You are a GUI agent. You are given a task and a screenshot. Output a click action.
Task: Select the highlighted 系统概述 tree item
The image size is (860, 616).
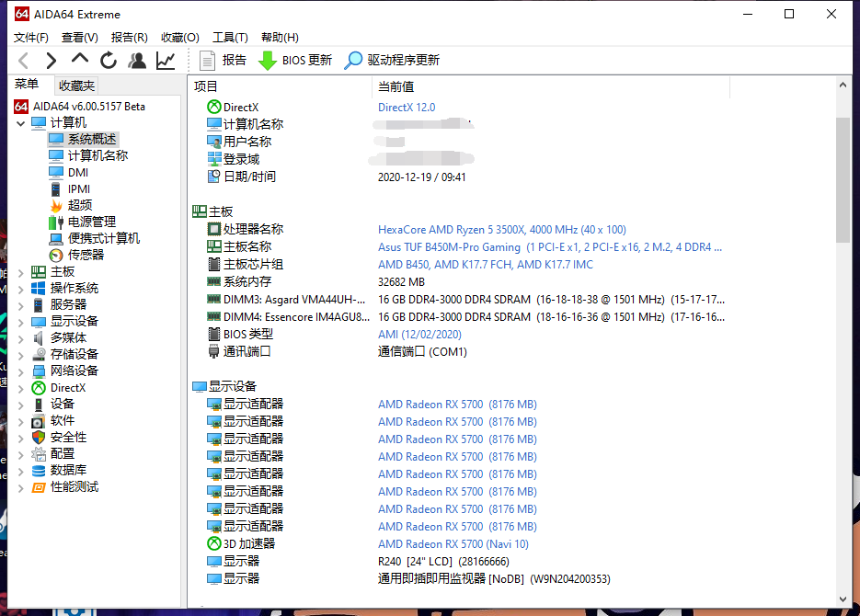(92, 139)
